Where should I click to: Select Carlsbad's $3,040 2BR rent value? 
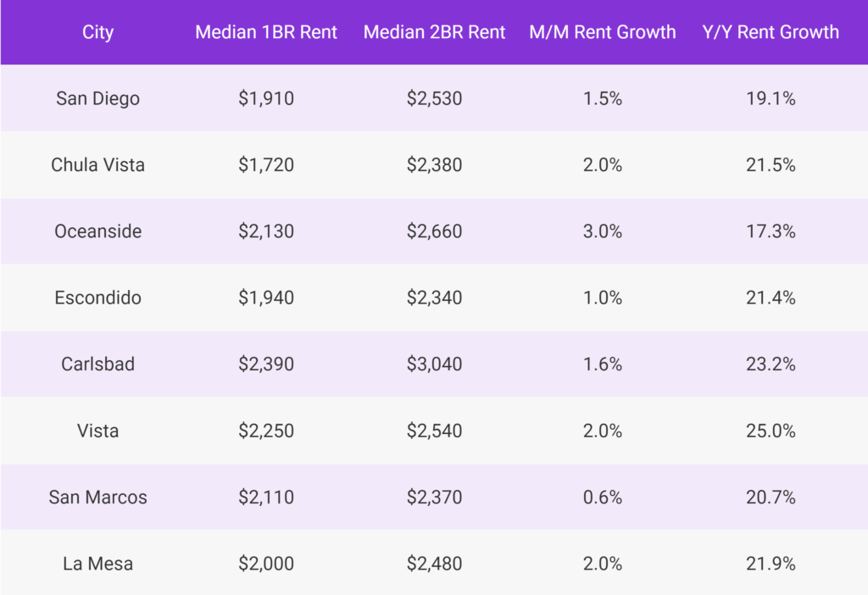point(434,364)
